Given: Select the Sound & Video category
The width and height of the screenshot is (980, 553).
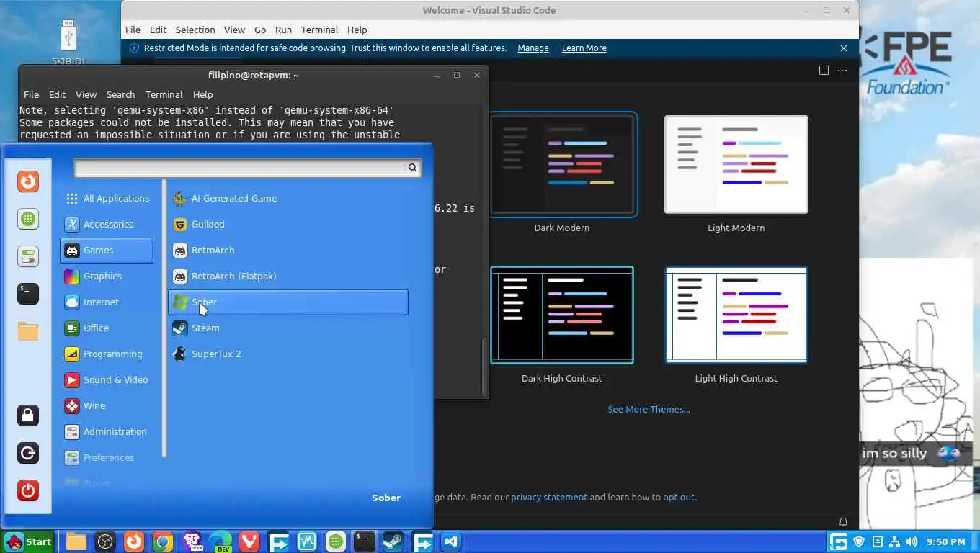Looking at the screenshot, I should coord(107,380).
